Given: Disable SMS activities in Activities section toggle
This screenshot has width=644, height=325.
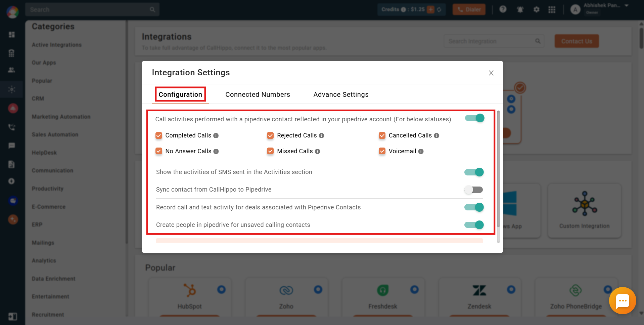Looking at the screenshot, I should pyautogui.click(x=474, y=172).
